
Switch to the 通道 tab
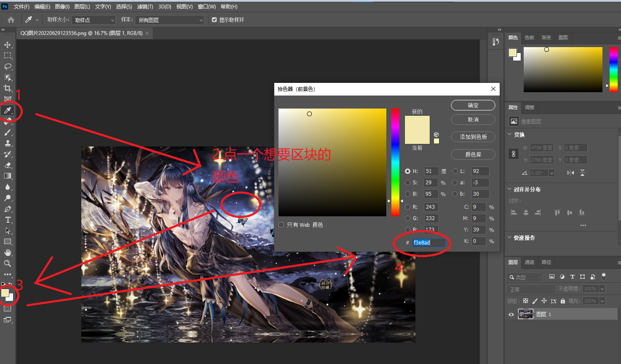tap(530, 262)
